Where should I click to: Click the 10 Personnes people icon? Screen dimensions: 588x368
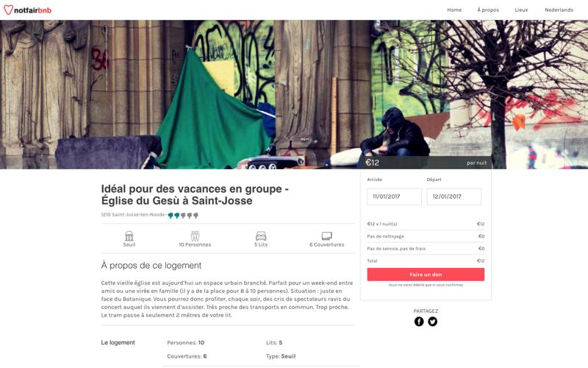coord(195,236)
